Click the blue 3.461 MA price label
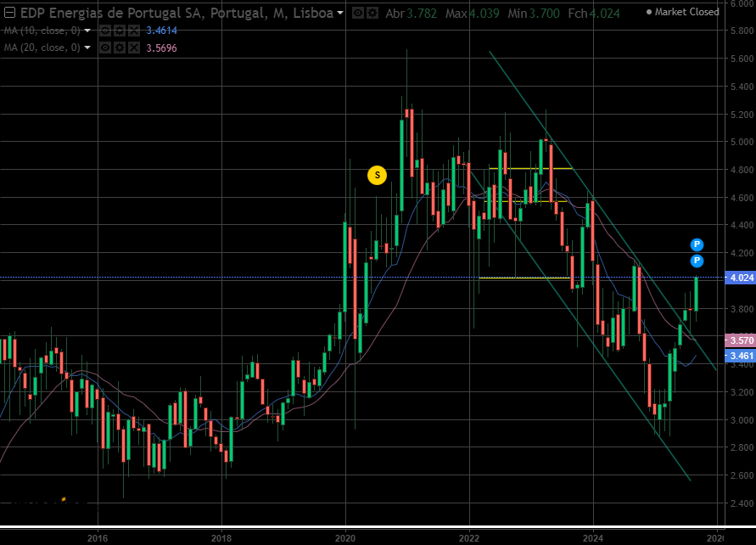756x545 pixels. coord(741,356)
